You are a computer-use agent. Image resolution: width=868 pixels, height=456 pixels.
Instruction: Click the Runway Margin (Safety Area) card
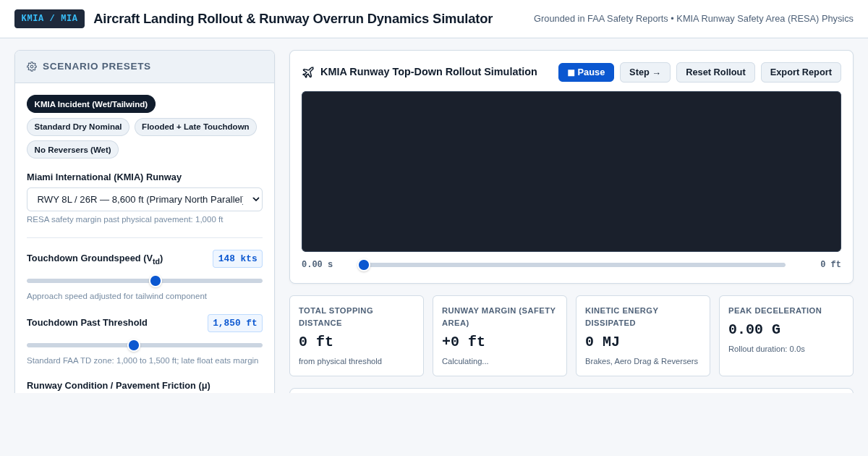click(x=500, y=336)
